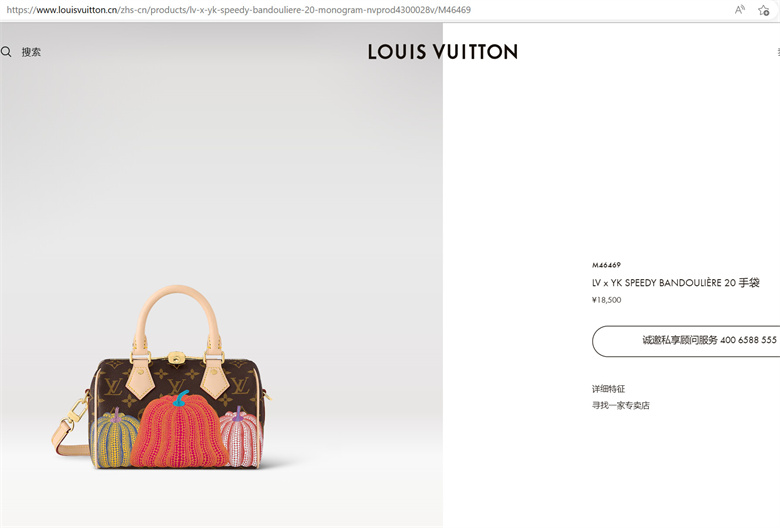Image resolution: width=780 pixels, height=528 pixels.
Task: Select the orange pumpkin on the bag
Action: (x=179, y=433)
